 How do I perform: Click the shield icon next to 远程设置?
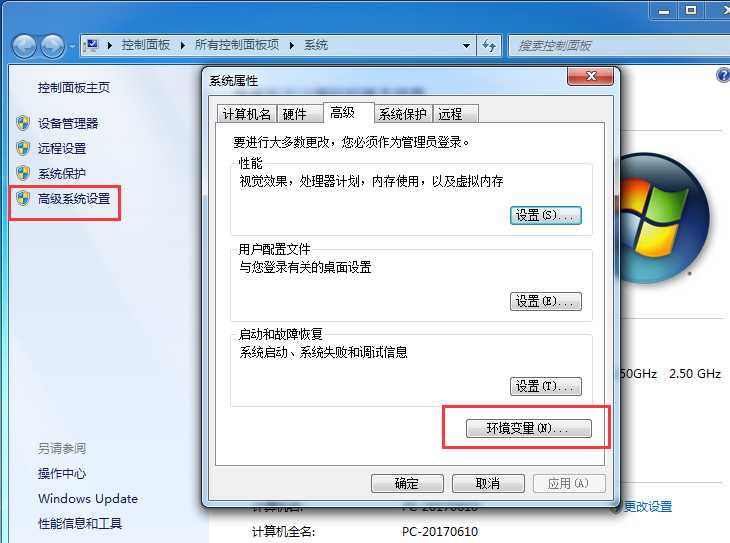click(23, 148)
